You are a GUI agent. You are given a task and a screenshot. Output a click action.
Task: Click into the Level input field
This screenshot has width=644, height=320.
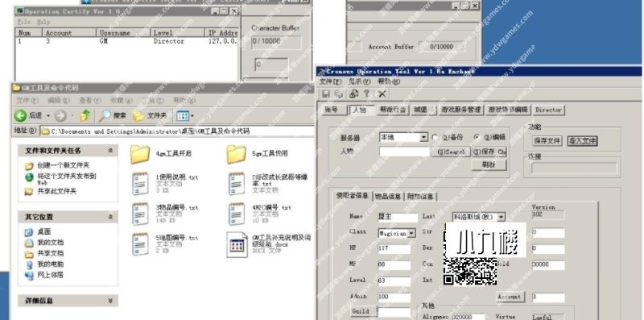pyautogui.click(x=394, y=281)
